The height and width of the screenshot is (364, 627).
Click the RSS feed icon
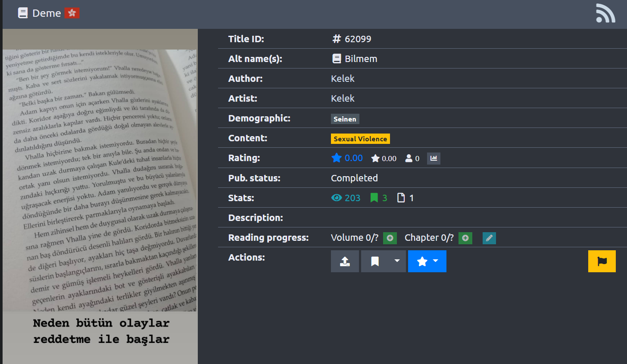pos(605,13)
